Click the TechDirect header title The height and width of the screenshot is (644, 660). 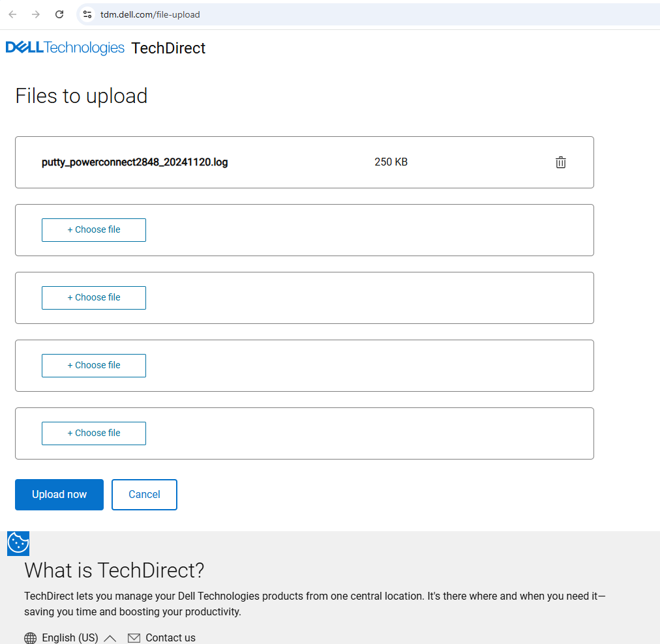coord(168,48)
